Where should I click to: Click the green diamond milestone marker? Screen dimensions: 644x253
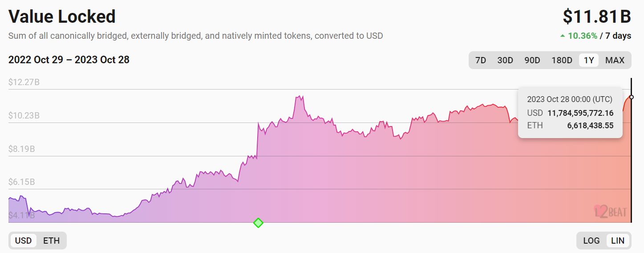[x=258, y=223]
